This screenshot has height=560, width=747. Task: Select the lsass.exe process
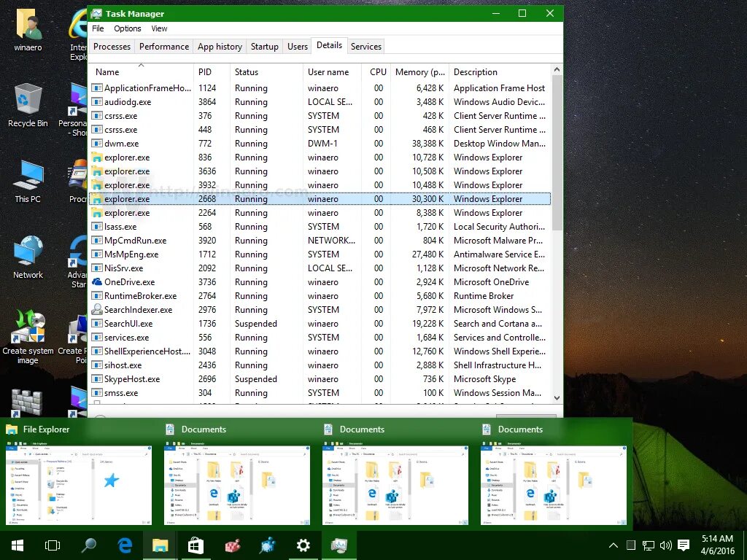click(x=320, y=227)
